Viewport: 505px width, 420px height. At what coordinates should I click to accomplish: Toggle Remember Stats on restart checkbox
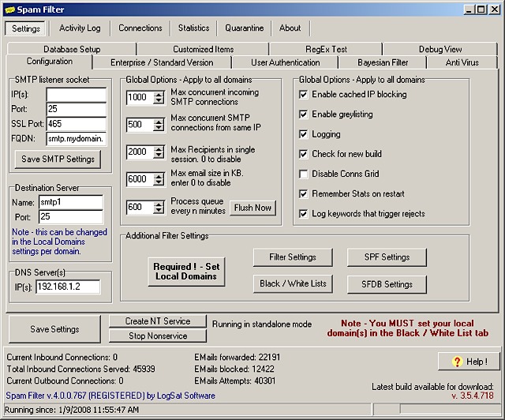point(303,193)
